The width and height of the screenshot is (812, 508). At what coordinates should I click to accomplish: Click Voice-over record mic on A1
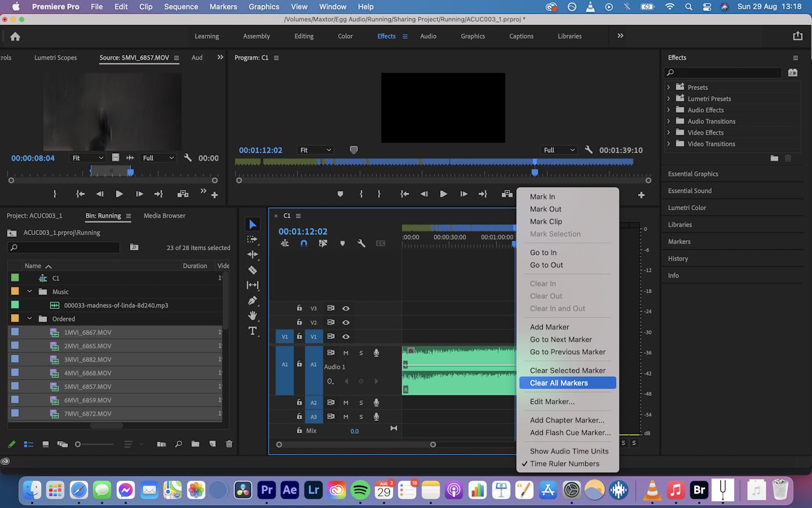click(376, 352)
